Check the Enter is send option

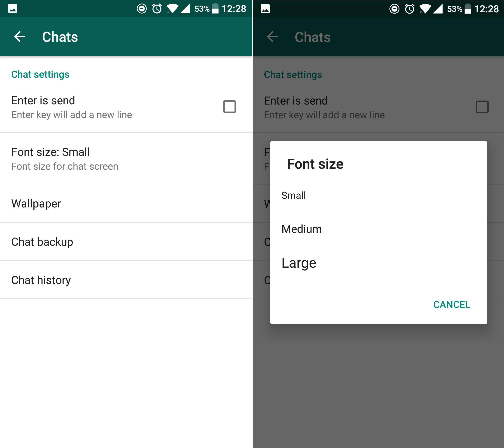click(x=229, y=107)
